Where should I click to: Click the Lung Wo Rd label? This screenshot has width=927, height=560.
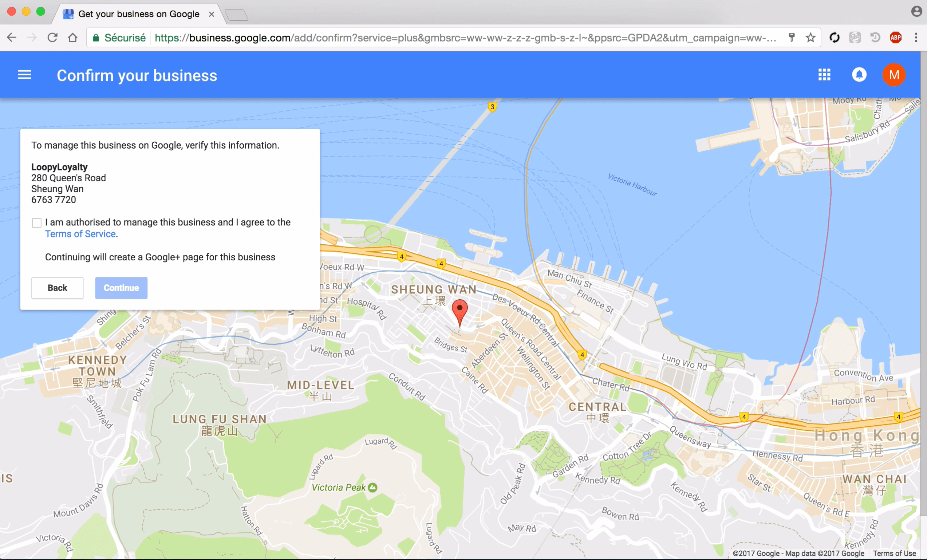pos(685,361)
